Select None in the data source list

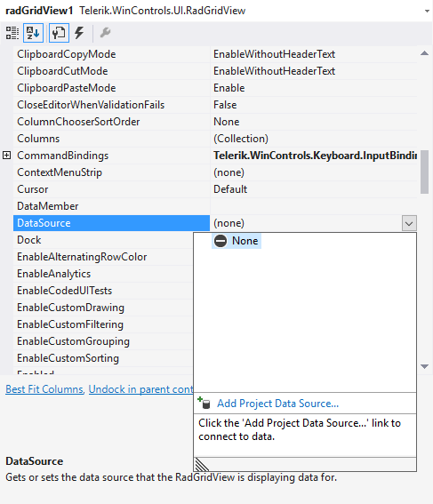pos(237,241)
